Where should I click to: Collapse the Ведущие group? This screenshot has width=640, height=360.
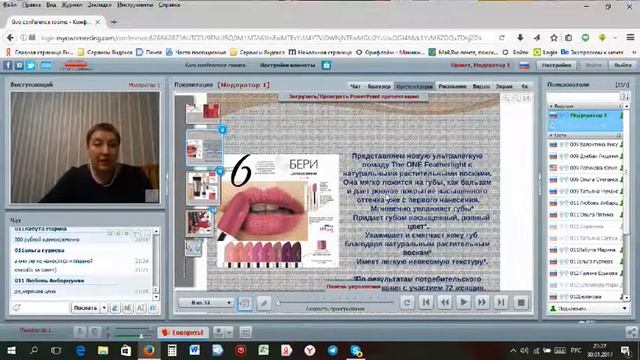pyautogui.click(x=551, y=106)
